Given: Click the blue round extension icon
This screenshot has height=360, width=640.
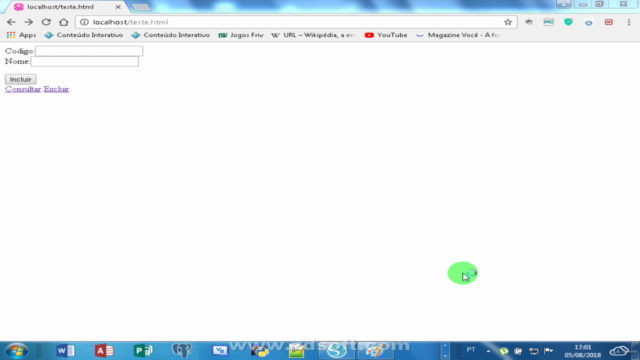Looking at the screenshot, I should coord(588,23).
